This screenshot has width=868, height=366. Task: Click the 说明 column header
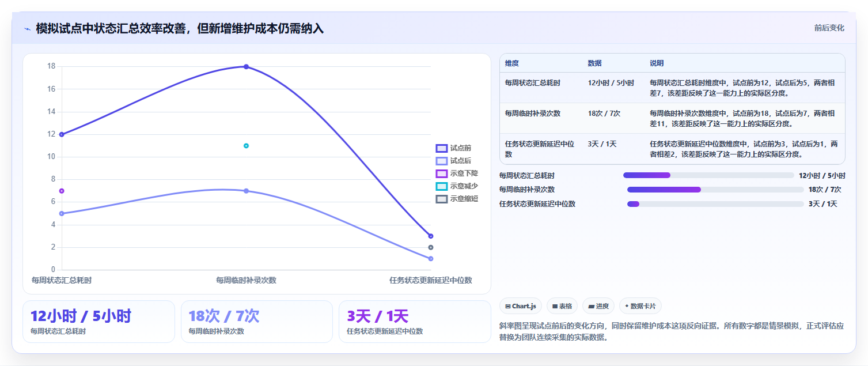657,63
